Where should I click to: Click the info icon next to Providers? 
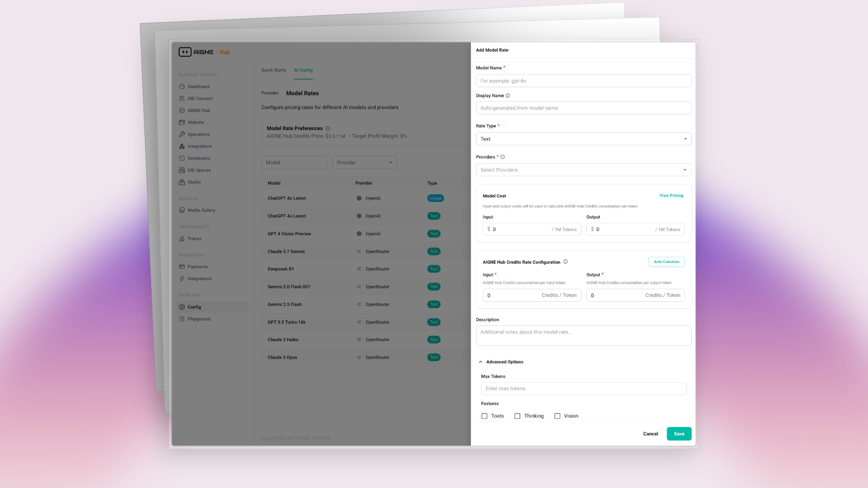[x=502, y=157]
